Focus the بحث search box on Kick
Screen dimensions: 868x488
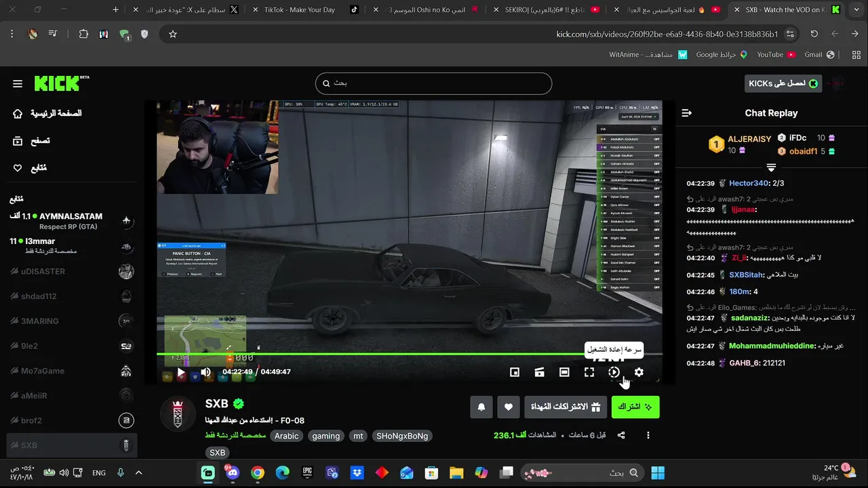click(x=433, y=83)
